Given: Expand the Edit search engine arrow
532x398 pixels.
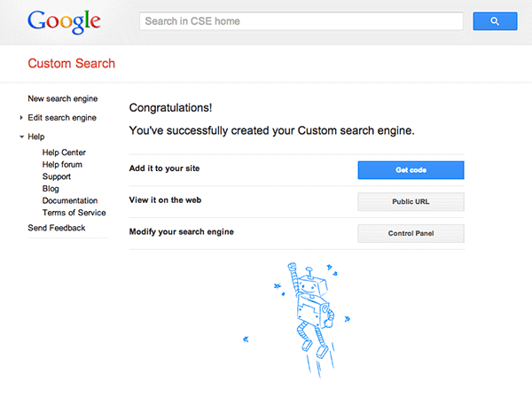Looking at the screenshot, I should (21, 118).
